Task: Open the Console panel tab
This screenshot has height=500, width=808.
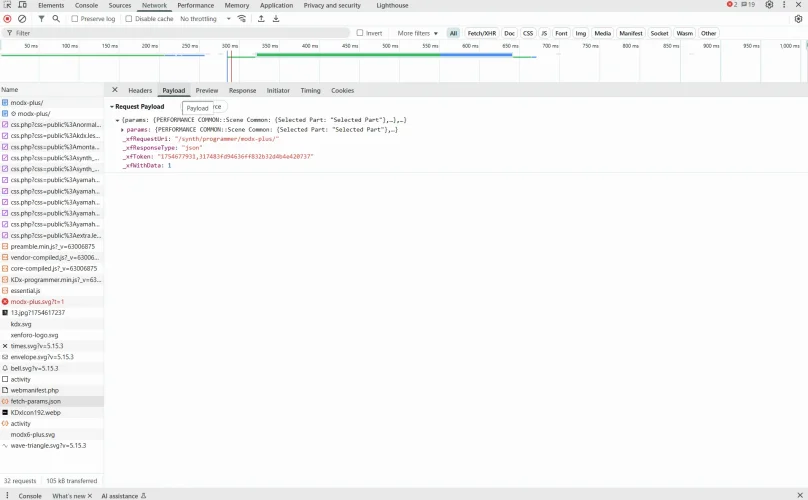Action: tap(30, 495)
